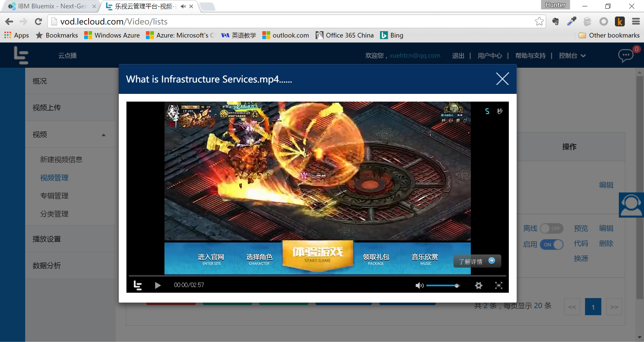This screenshot has height=342, width=644.
Task: Click 体验游戏 START GAME banner
Action: coord(318,255)
